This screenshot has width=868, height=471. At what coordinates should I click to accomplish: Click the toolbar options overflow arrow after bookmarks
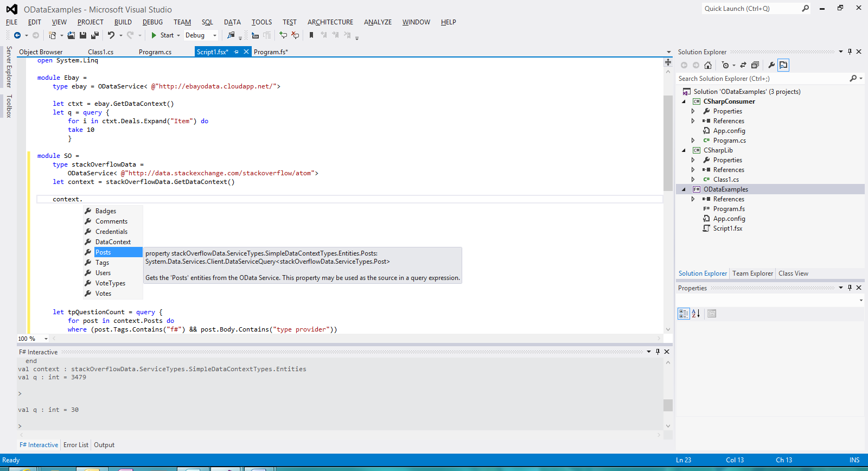coord(357,37)
